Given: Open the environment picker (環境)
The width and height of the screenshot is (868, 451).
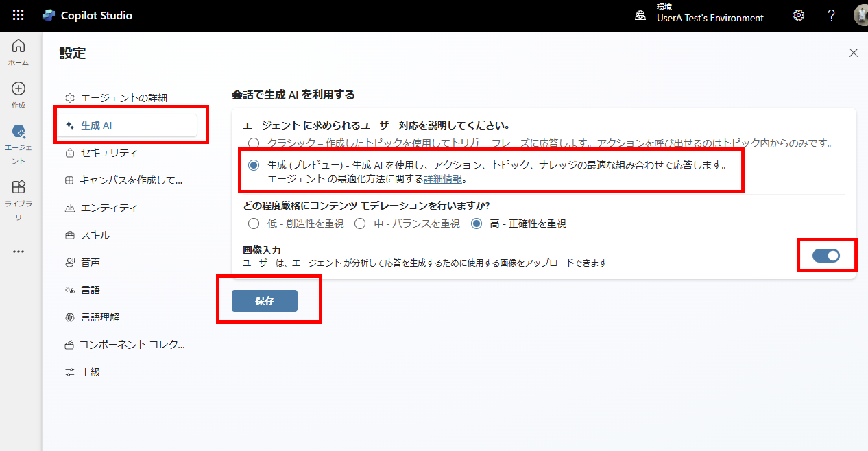Looking at the screenshot, I should click(x=701, y=15).
